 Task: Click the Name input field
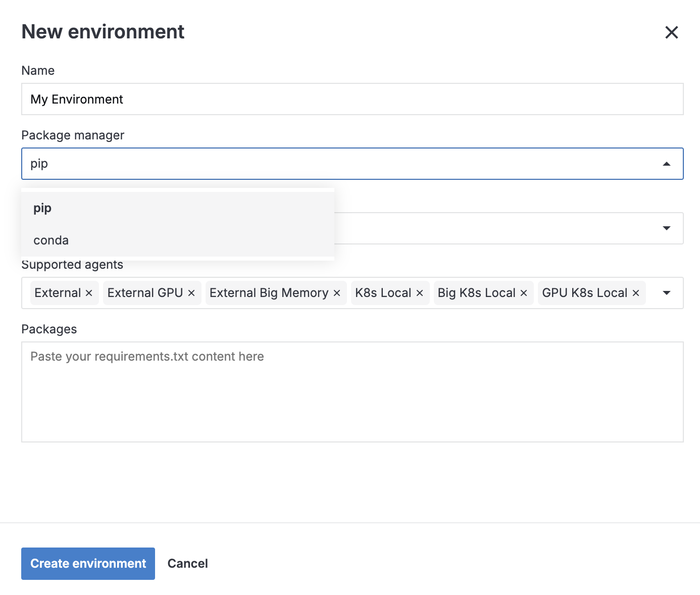point(352,99)
